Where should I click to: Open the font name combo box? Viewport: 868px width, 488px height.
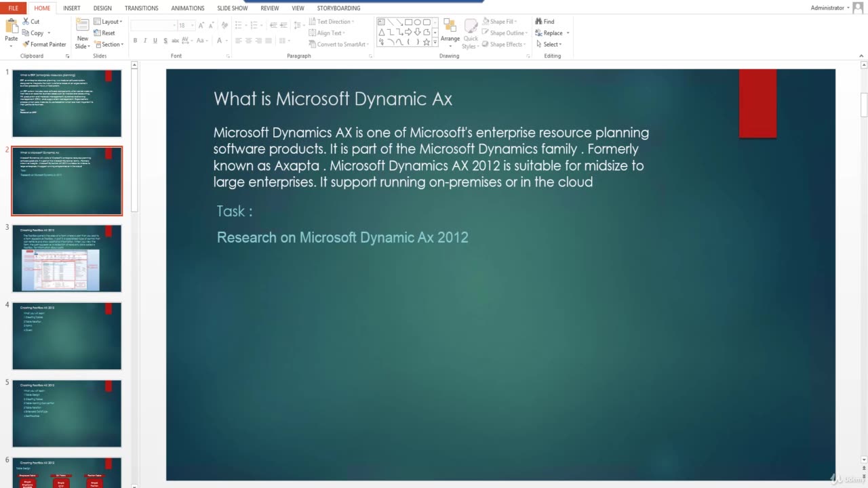153,25
